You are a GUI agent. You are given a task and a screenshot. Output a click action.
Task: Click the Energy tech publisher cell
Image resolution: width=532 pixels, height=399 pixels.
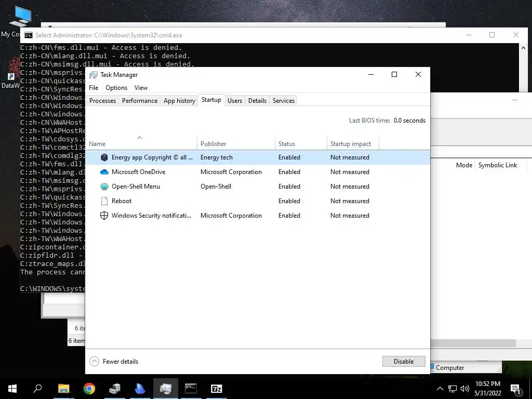tap(217, 157)
